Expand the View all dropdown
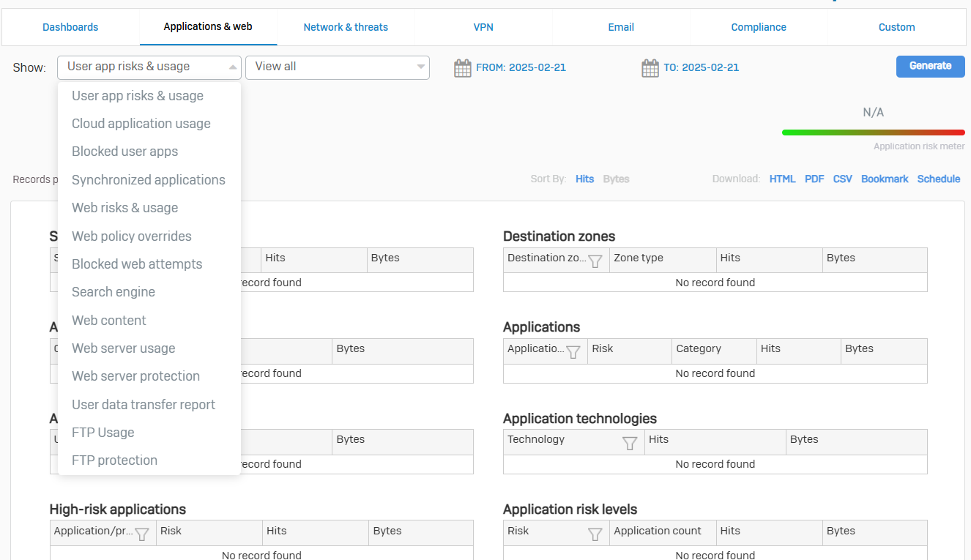The height and width of the screenshot is (560, 971). (420, 67)
